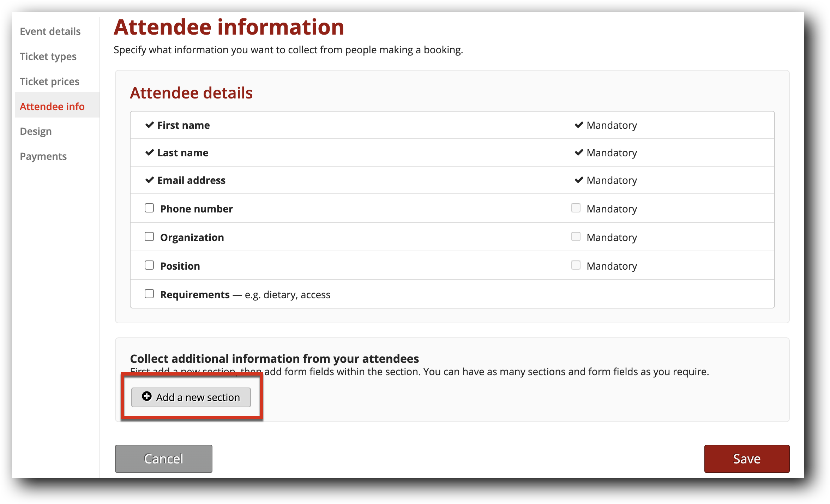830x504 pixels.
Task: Click the Mandatory checkmark for Last name
Action: point(579,152)
